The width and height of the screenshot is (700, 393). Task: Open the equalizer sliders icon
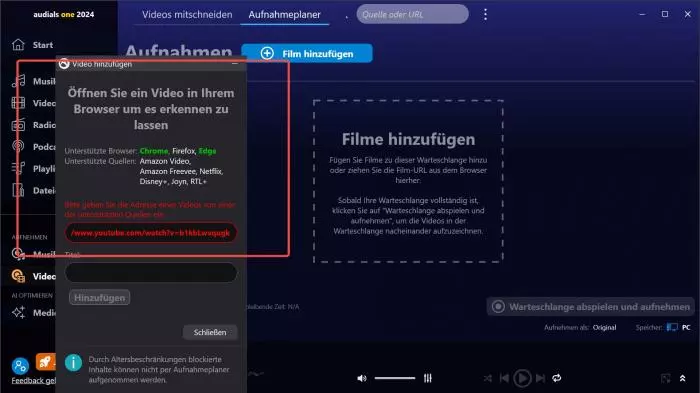pyautogui.click(x=428, y=378)
